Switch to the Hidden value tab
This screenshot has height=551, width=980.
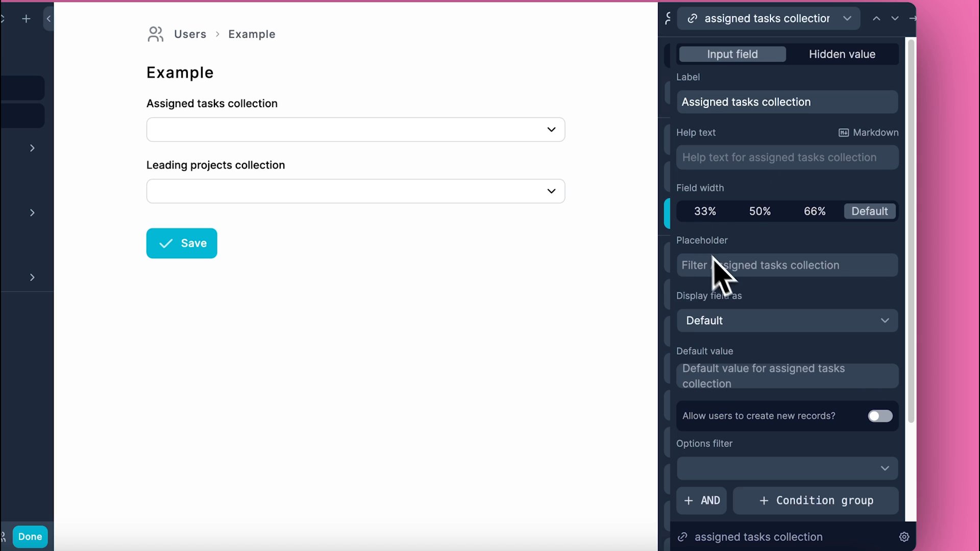coord(842,54)
